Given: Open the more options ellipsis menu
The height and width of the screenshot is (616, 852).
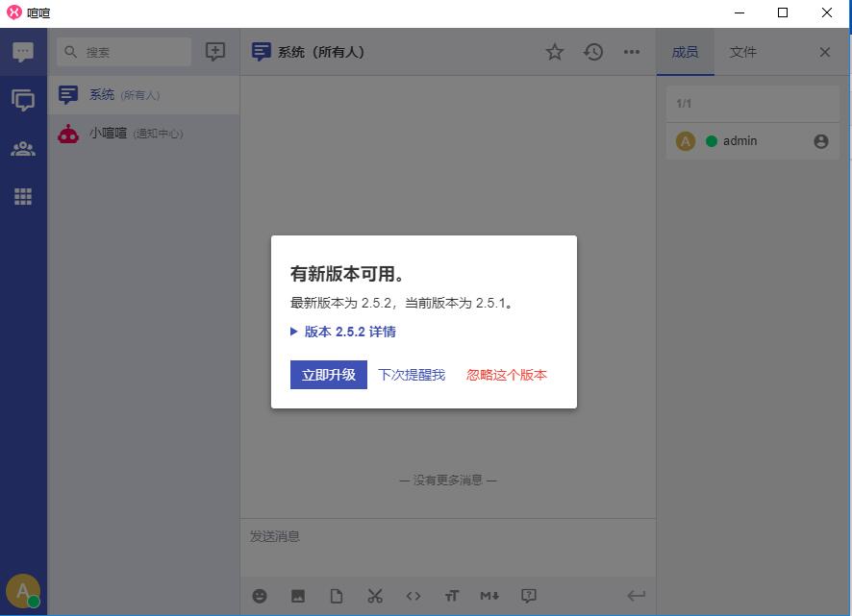Looking at the screenshot, I should pyautogui.click(x=632, y=52).
